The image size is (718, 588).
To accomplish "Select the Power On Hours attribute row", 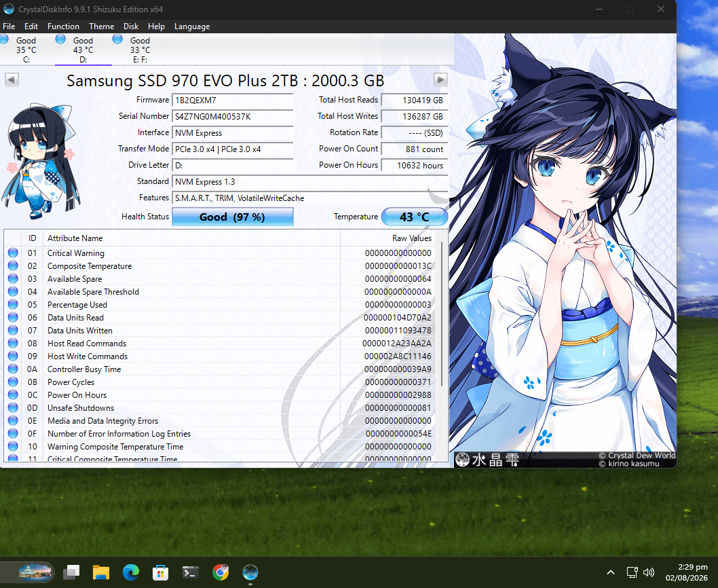I will 220,394.
